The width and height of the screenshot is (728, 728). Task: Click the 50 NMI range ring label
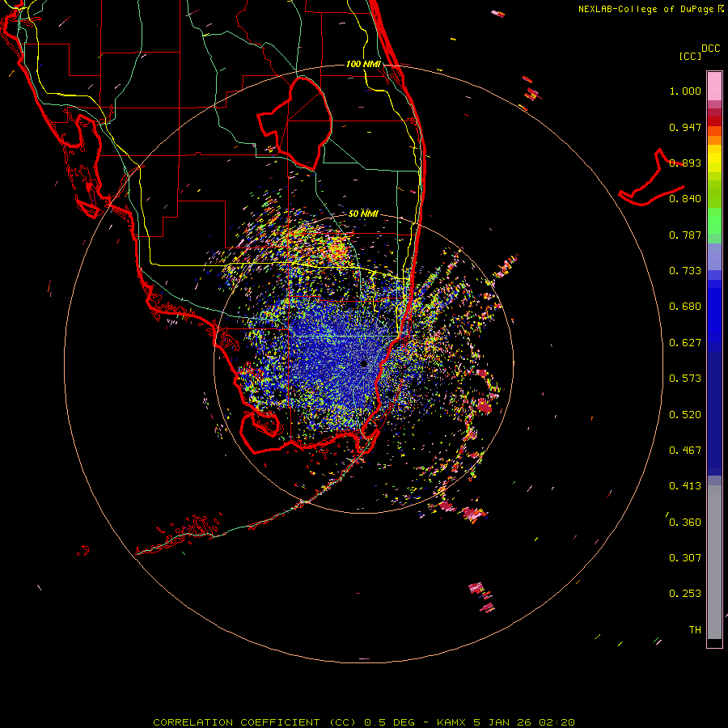(x=363, y=214)
